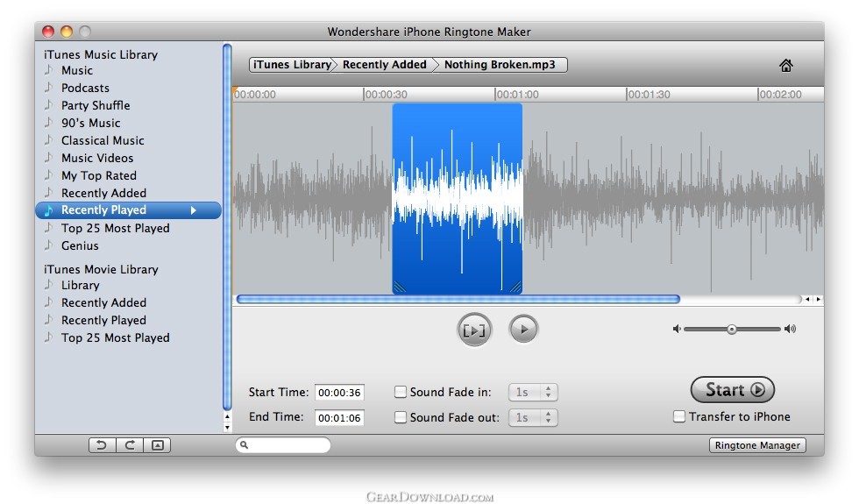Click the Start Time input field
The image size is (859, 504).
[339, 393]
